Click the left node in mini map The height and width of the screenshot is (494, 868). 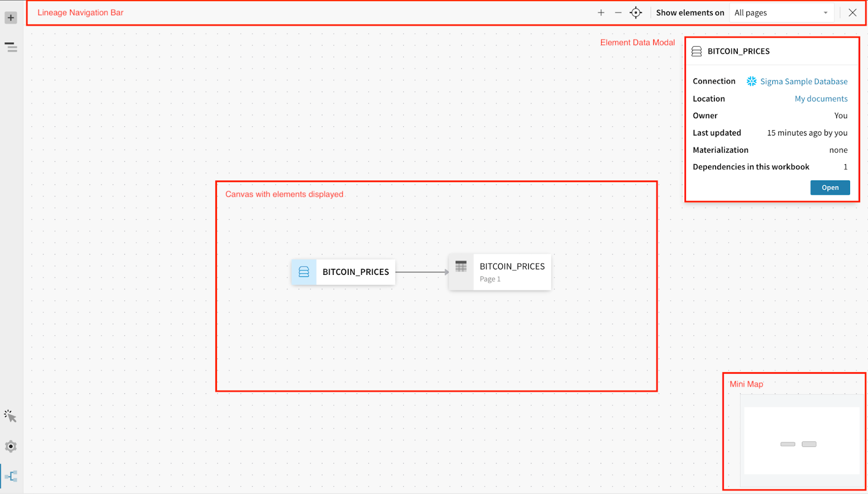pos(788,444)
